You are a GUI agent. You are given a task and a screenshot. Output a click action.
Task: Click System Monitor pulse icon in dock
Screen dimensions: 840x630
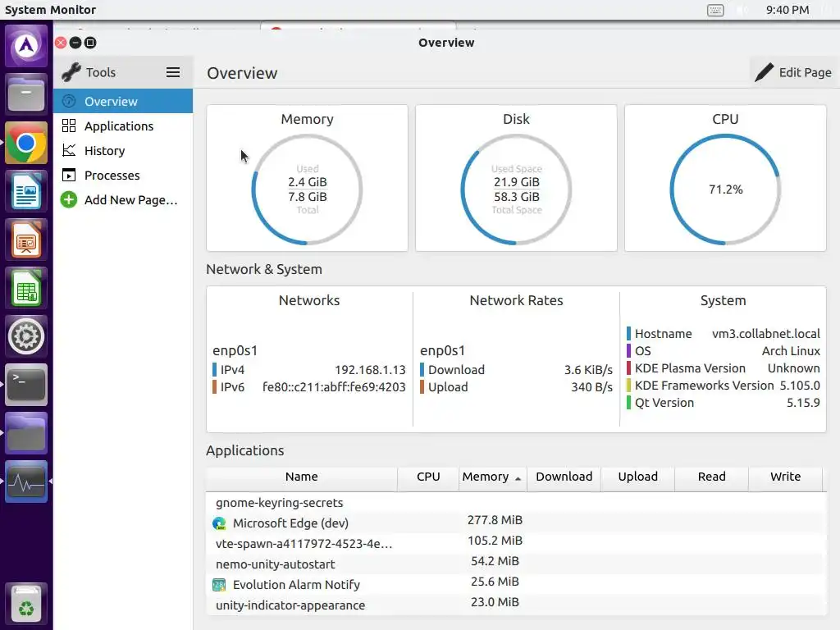click(x=25, y=482)
